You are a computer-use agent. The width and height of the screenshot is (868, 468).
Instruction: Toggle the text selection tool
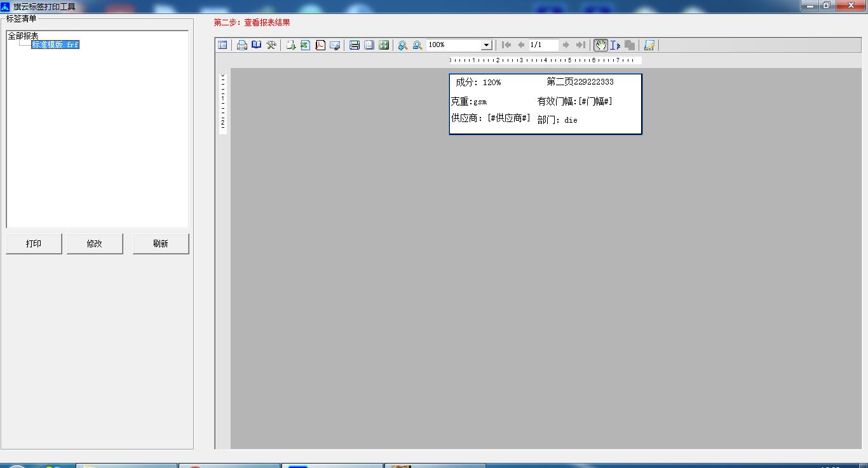tap(615, 45)
